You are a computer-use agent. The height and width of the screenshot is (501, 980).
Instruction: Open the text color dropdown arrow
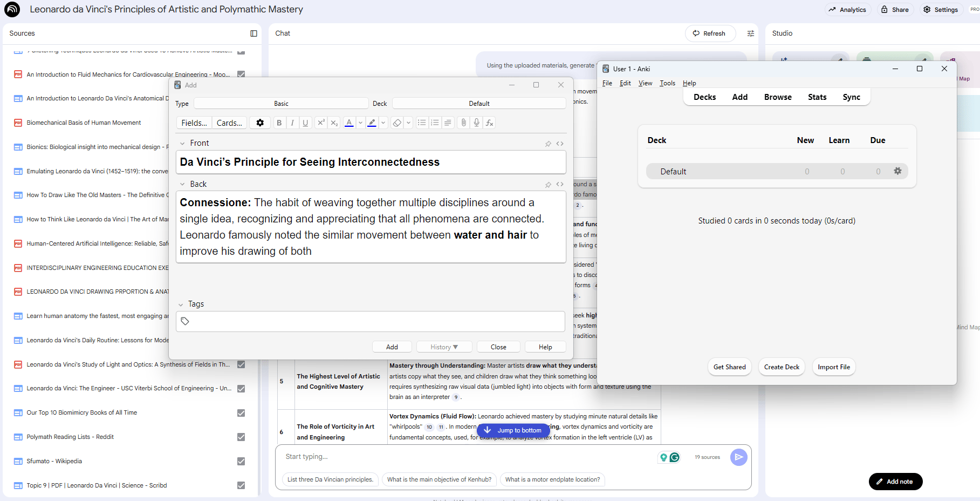(x=360, y=123)
